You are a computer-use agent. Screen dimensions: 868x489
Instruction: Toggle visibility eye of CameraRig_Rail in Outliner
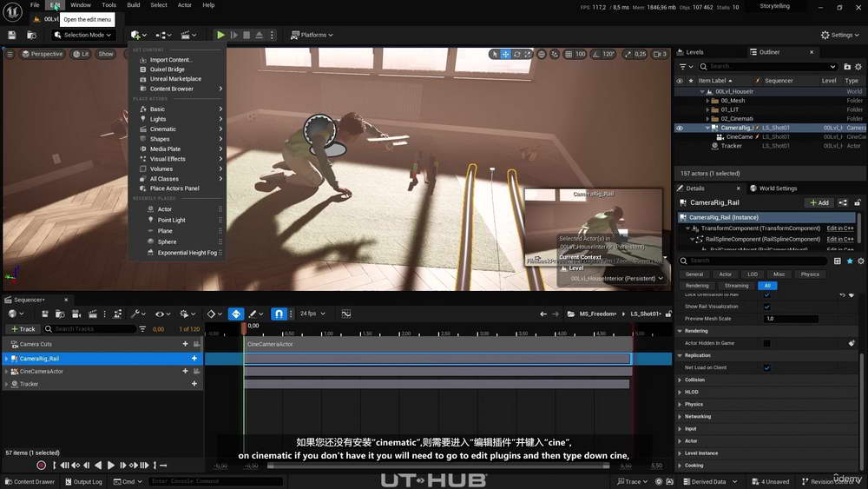coord(680,128)
